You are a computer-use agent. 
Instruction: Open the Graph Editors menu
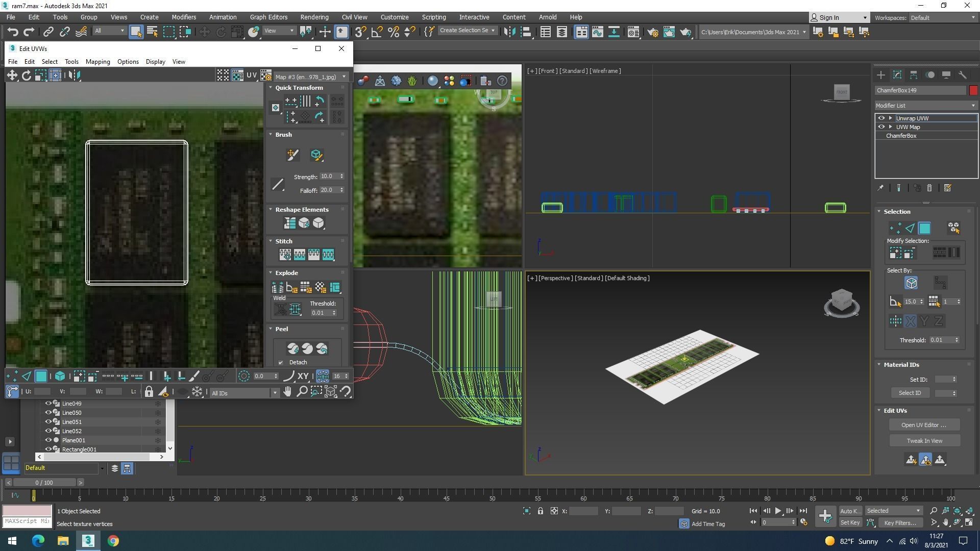pos(268,17)
